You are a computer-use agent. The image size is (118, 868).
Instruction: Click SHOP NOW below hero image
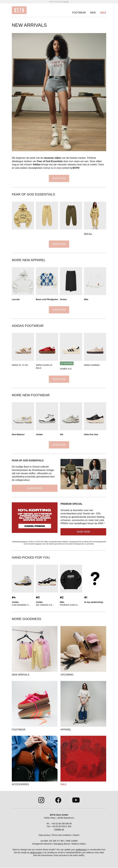pyautogui.click(x=59, y=178)
